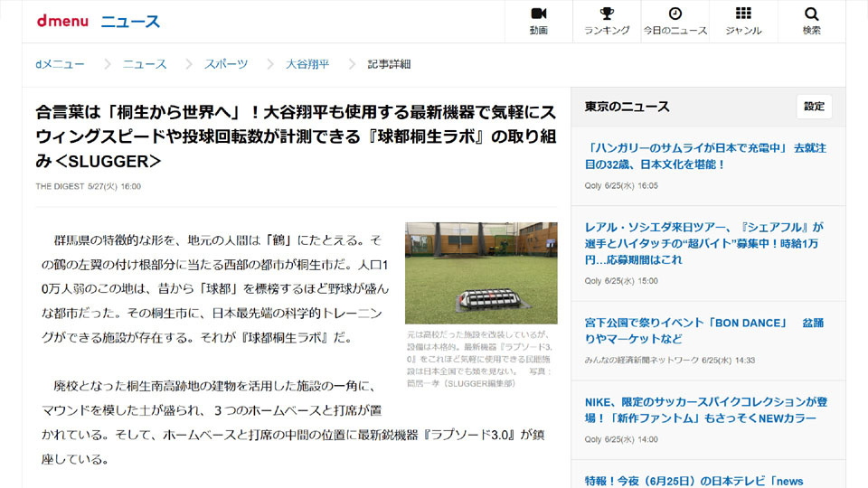
Task: Click the ニュース header logo text
Action: pos(130,22)
